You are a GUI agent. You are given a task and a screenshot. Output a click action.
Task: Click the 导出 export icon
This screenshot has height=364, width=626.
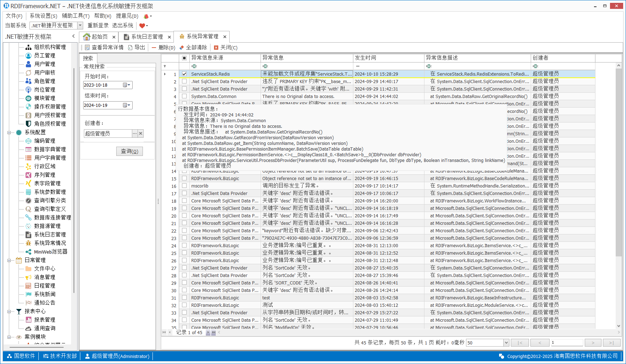pos(130,48)
